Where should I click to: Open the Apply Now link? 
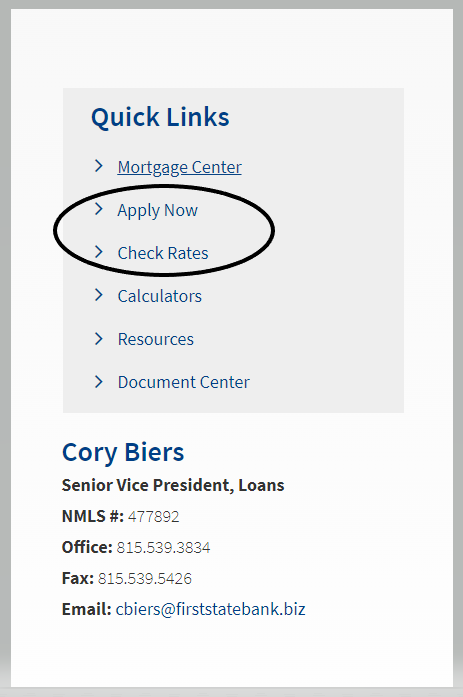tap(158, 211)
